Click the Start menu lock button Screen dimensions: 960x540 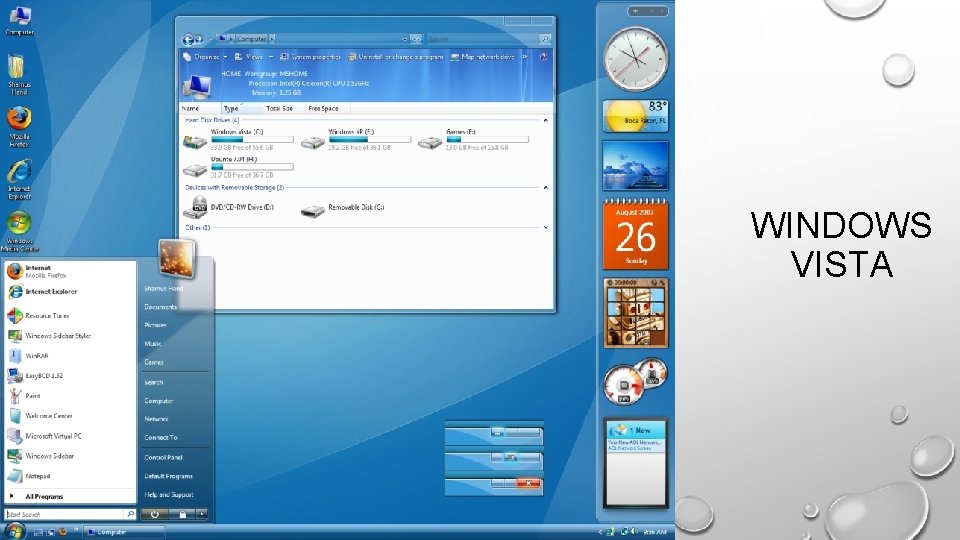pyautogui.click(x=182, y=514)
